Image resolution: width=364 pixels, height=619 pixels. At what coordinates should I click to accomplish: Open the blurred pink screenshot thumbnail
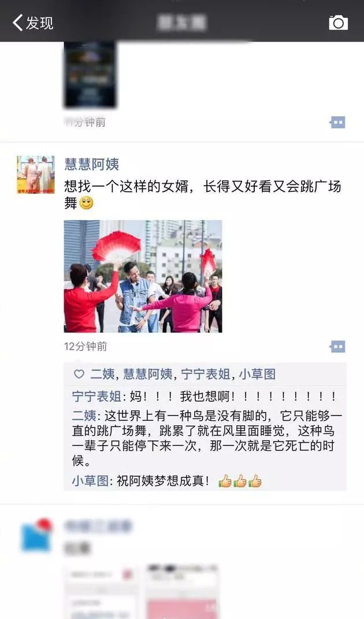pos(182,591)
